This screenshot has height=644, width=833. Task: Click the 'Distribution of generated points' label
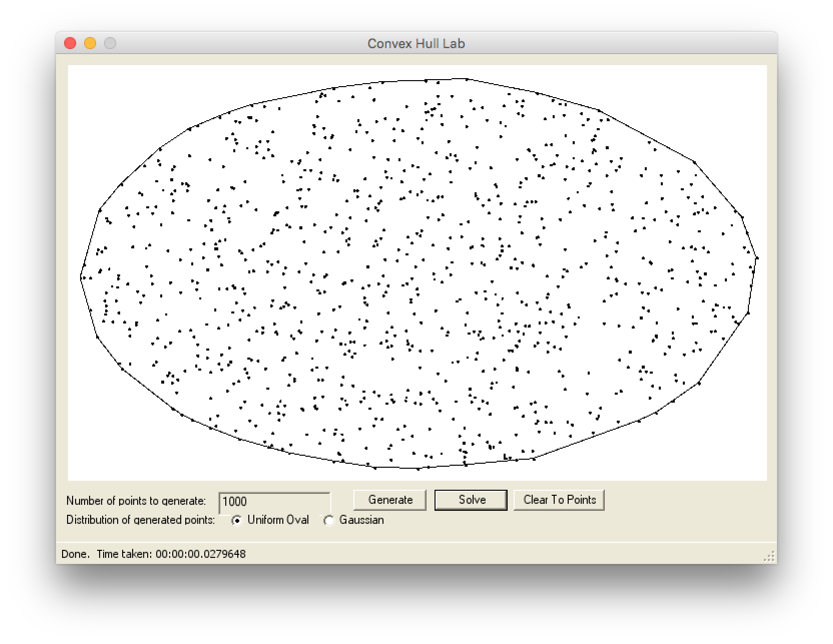point(140,520)
